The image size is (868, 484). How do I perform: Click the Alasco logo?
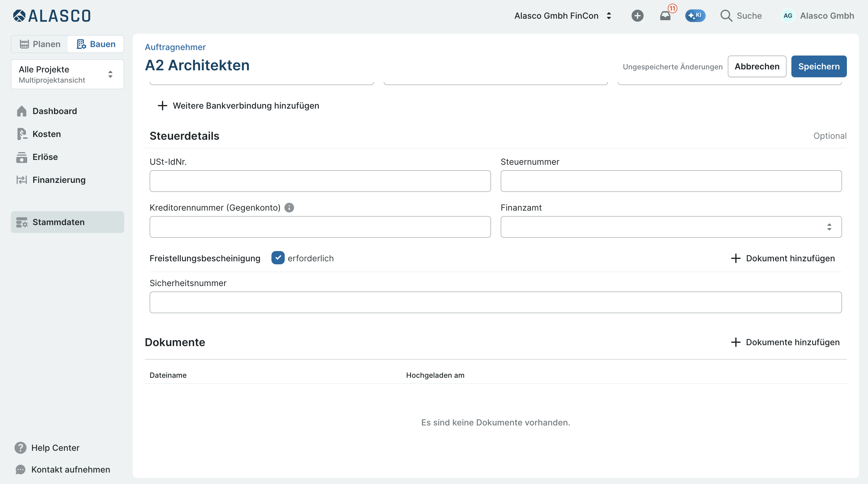point(52,16)
